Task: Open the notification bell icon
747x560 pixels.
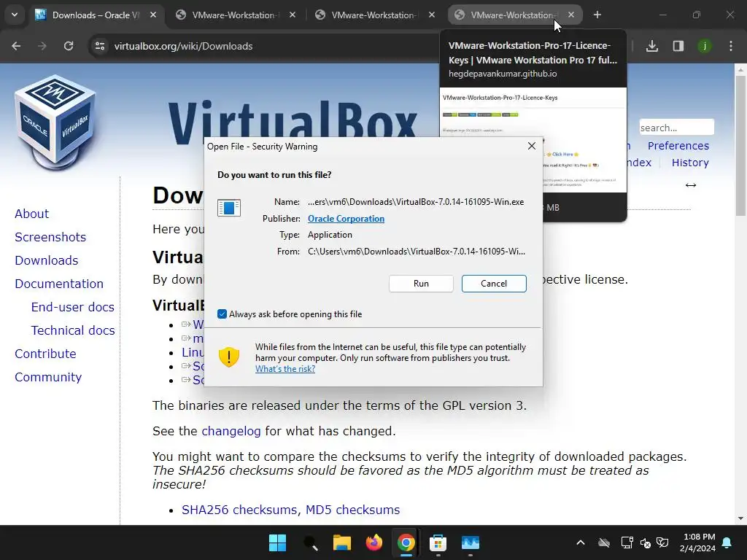Action: click(727, 542)
